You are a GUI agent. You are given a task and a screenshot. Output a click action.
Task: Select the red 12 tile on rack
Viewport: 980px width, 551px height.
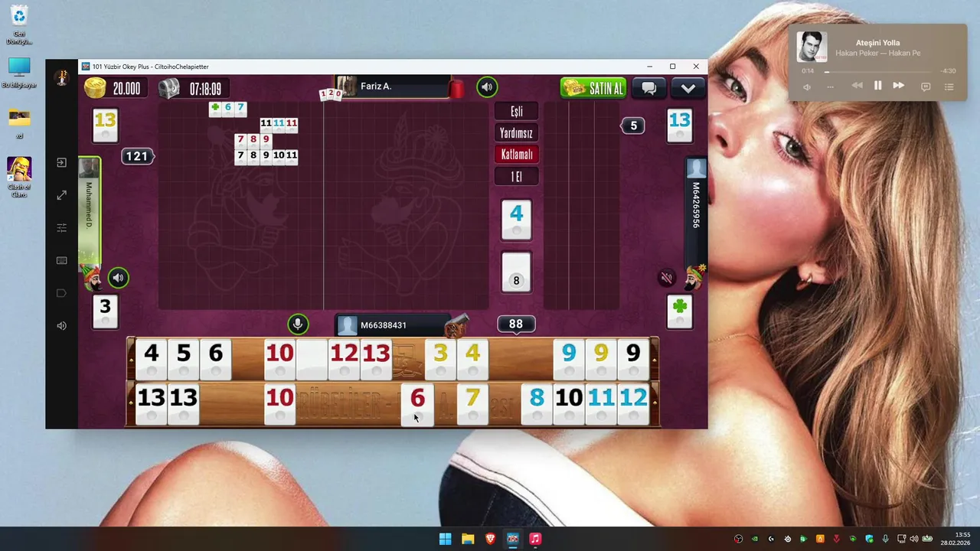(344, 360)
